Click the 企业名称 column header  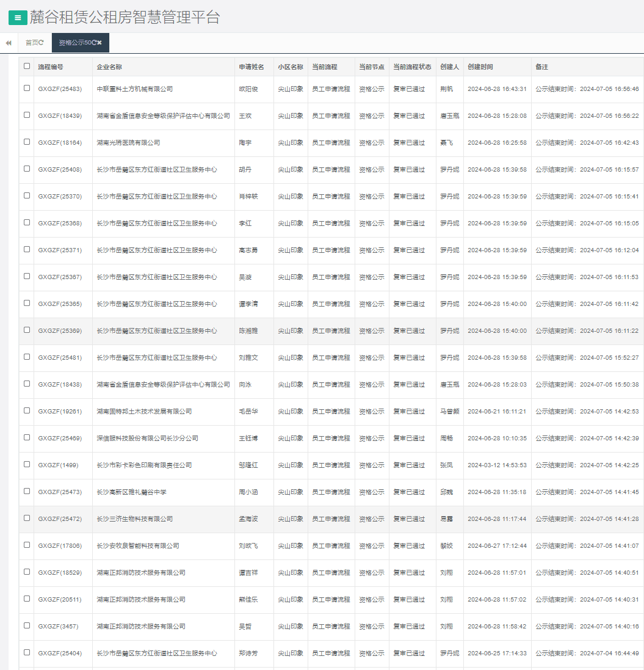(x=109, y=67)
